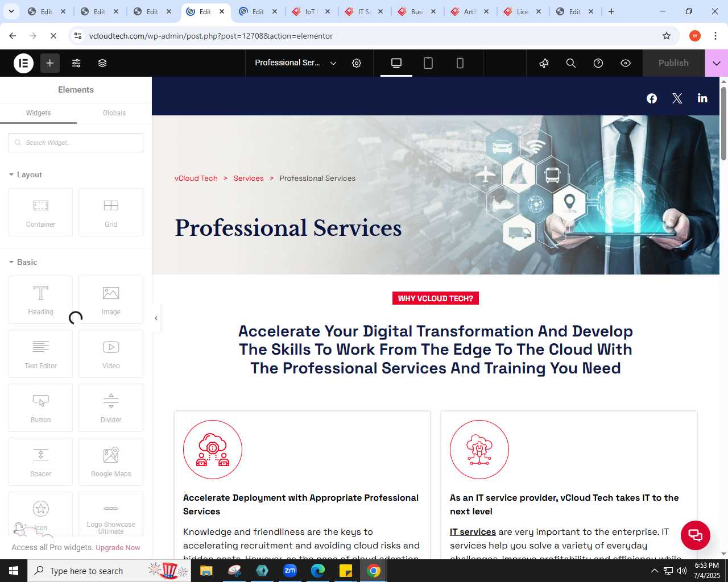
Task: Select the Spacer widget
Action: pyautogui.click(x=40, y=462)
